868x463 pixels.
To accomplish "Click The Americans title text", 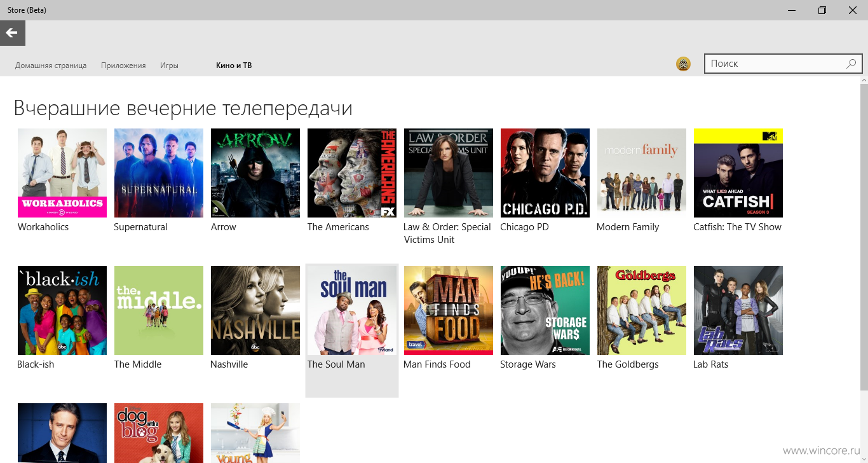I will click(x=338, y=227).
